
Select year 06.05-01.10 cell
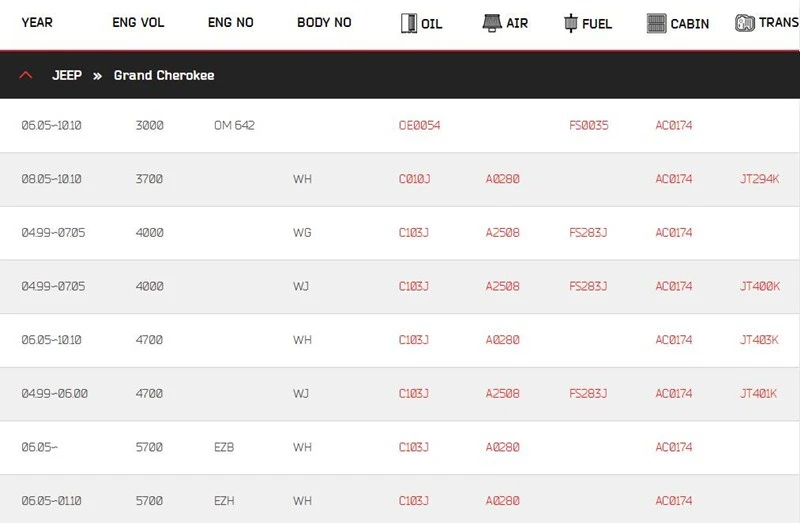click(x=51, y=501)
